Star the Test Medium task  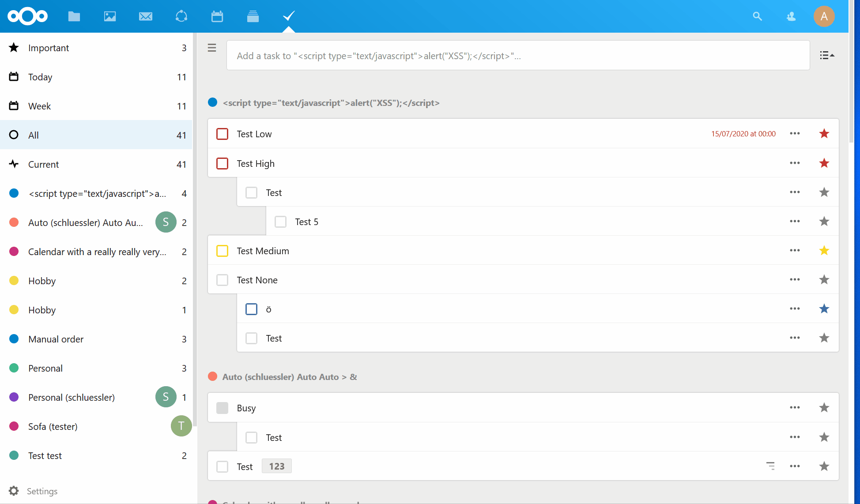coord(824,251)
